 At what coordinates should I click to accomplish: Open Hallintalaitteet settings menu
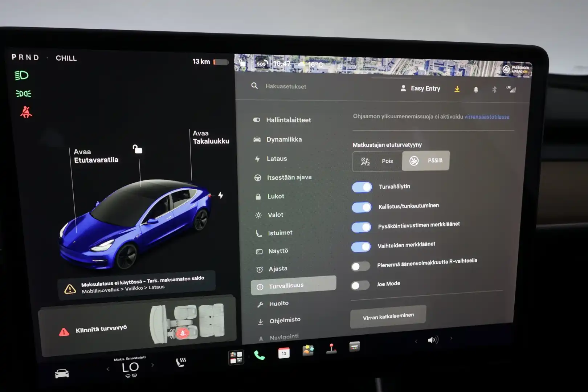point(282,120)
